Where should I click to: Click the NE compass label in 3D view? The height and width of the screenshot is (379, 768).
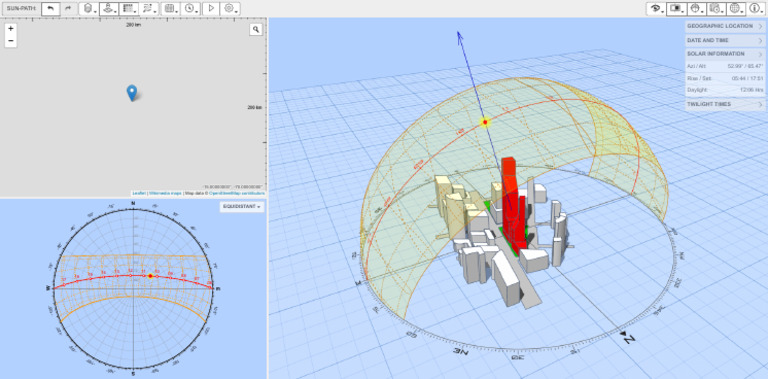tap(461, 351)
